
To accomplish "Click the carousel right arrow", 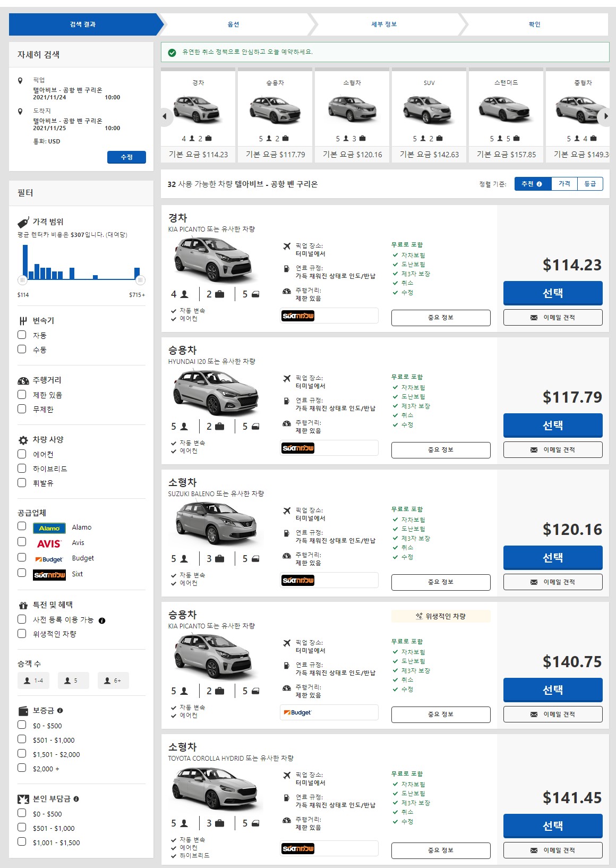I will [x=605, y=116].
